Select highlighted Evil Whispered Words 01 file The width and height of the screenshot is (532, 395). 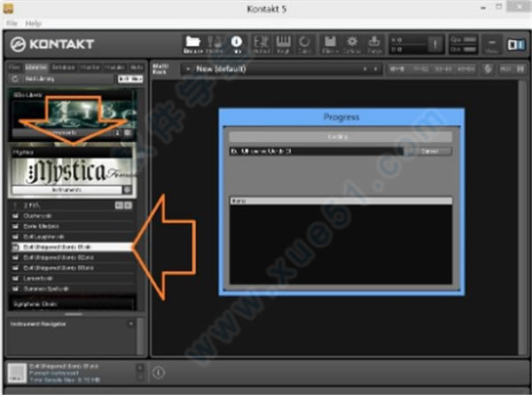[71, 247]
